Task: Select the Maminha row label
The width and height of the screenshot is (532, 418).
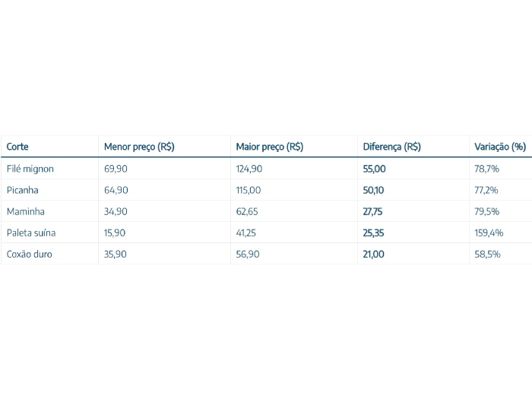Action: pos(25,211)
